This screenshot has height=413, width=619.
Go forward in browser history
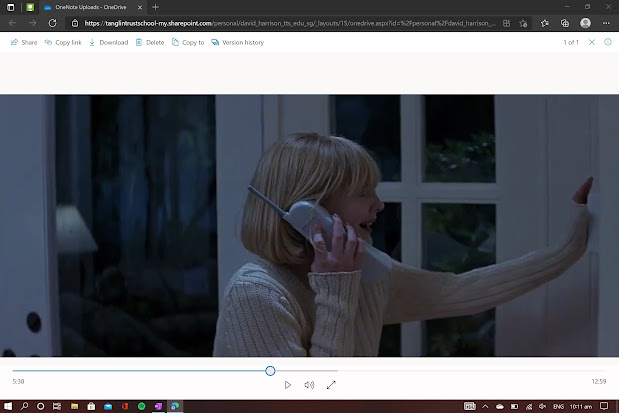coord(32,23)
